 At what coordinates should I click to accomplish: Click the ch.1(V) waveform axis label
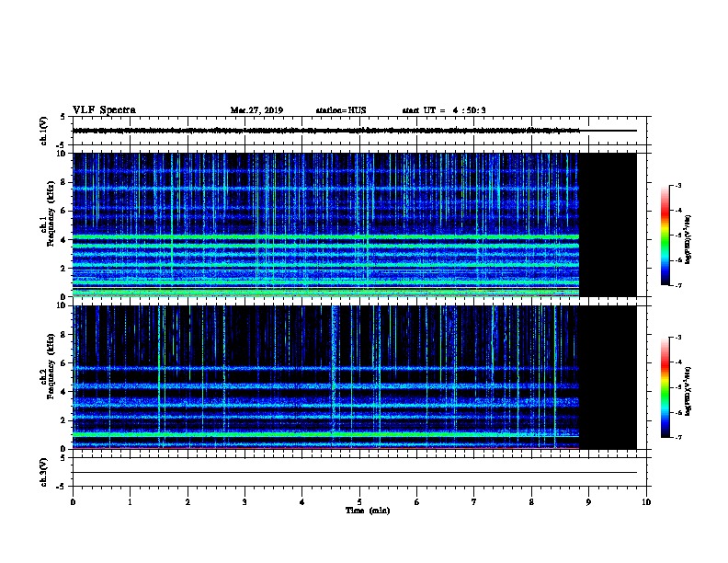pyautogui.click(x=43, y=131)
